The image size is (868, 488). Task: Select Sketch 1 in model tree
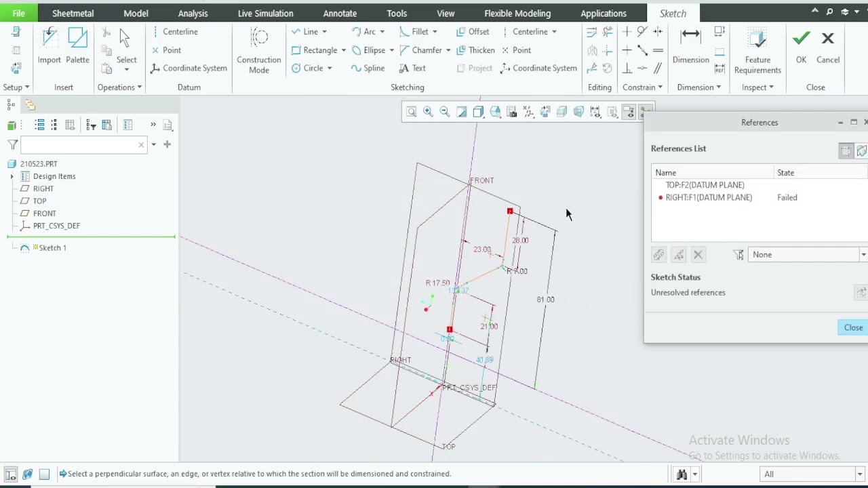[x=52, y=248]
